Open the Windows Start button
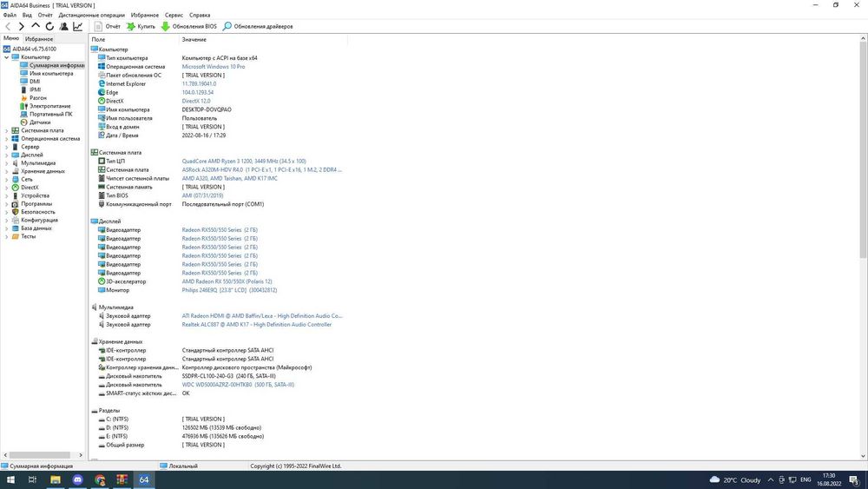 tap(10, 479)
